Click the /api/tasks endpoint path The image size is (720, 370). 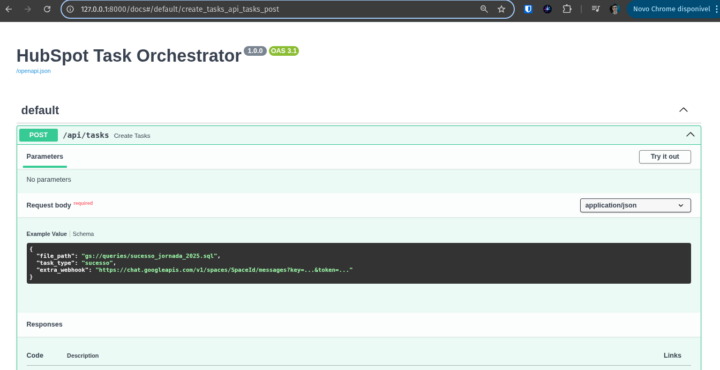86,135
